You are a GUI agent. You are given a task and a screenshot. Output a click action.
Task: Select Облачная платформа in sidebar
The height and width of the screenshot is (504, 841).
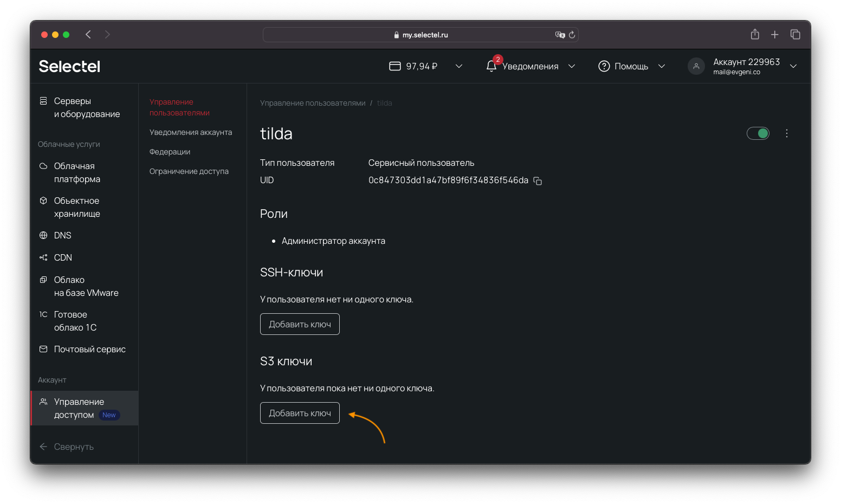point(77,172)
